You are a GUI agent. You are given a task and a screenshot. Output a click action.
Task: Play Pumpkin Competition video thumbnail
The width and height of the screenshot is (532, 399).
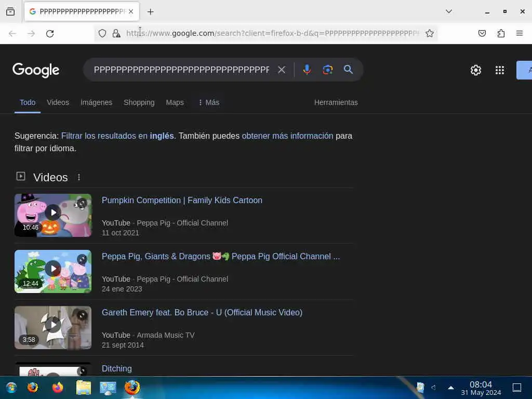click(x=53, y=216)
